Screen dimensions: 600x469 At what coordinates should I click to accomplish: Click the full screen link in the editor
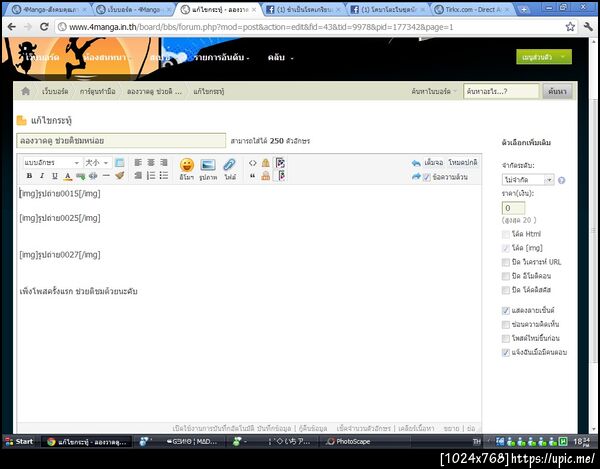(x=434, y=163)
